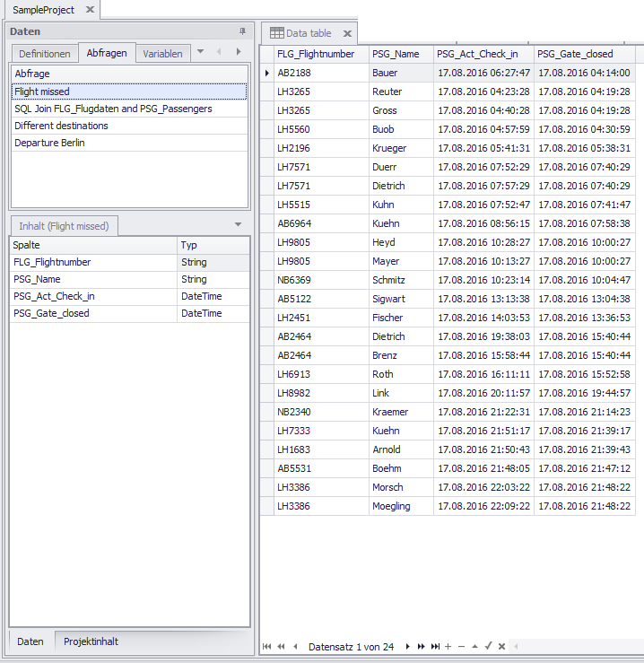Select flight number cell LH5560

click(x=321, y=129)
